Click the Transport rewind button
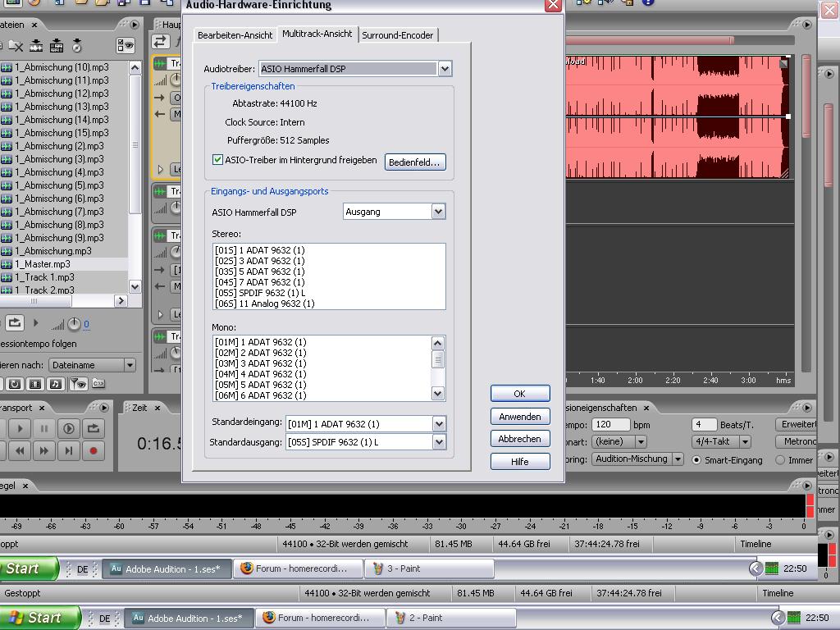 20,450
